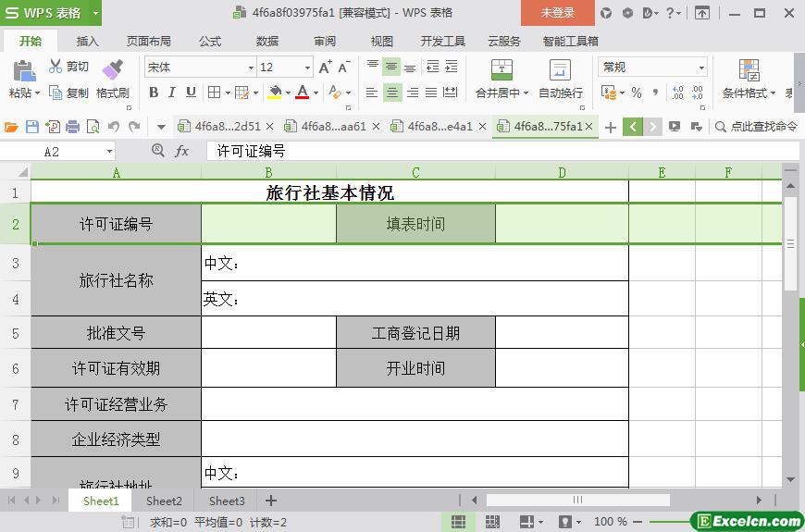Image resolution: width=805 pixels, height=532 pixels.
Task: Toggle bold formatting
Action: (154, 93)
